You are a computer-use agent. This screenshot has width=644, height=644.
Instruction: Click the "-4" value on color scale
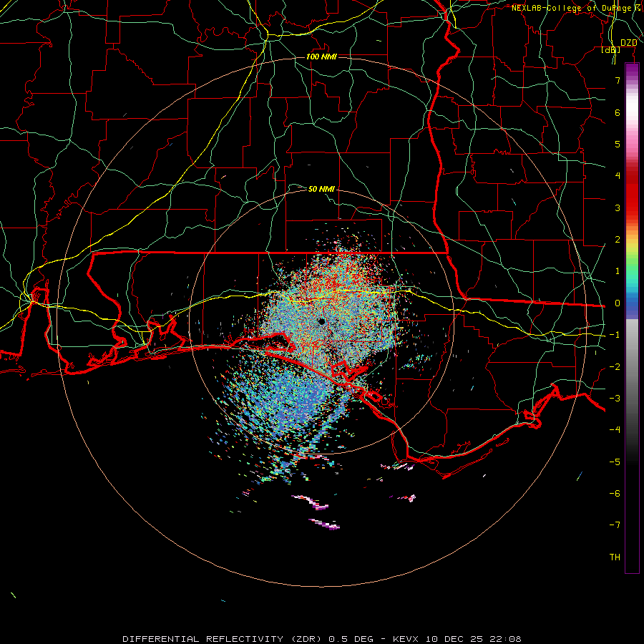coord(615,429)
